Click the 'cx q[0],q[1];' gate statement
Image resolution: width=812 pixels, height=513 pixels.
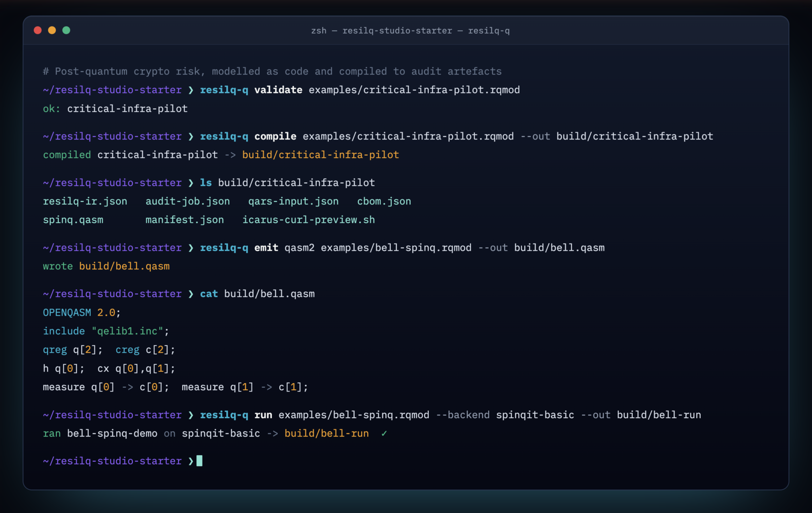click(136, 368)
